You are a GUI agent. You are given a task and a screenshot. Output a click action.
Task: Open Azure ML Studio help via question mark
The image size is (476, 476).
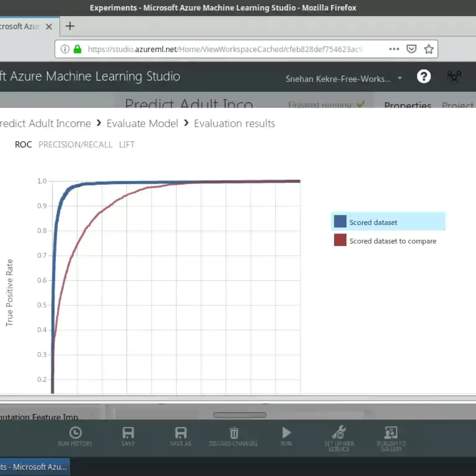coord(424,77)
